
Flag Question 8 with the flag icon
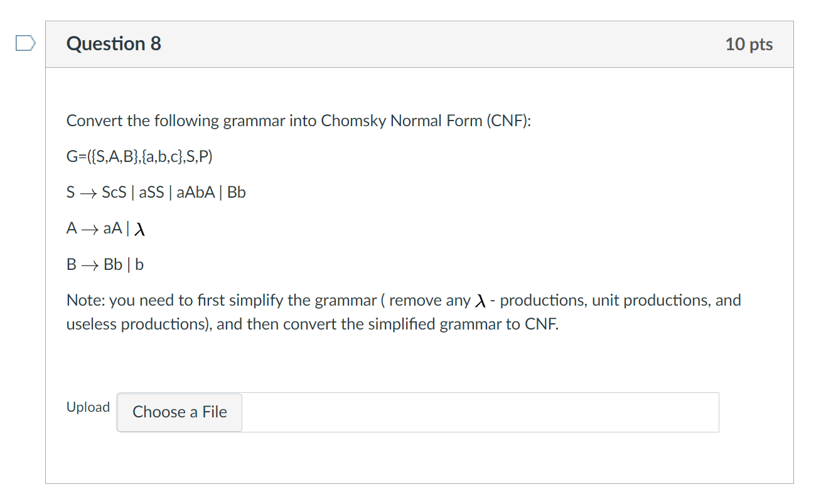pyautogui.click(x=24, y=43)
